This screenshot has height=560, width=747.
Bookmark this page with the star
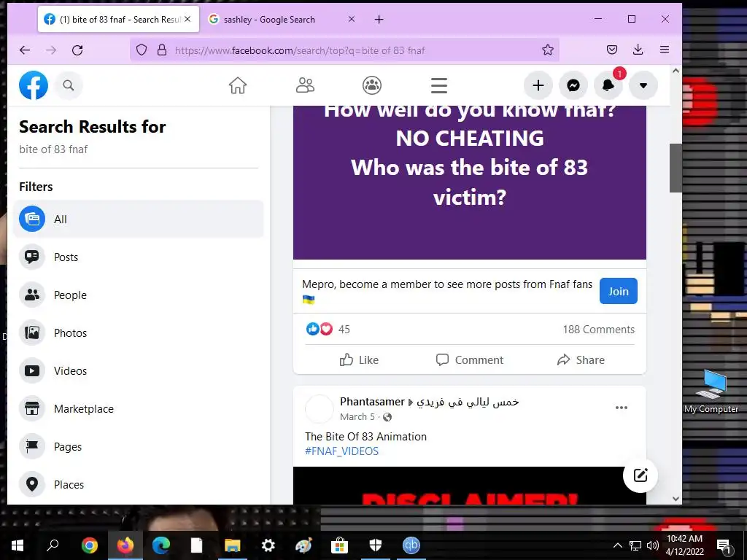[x=548, y=50]
